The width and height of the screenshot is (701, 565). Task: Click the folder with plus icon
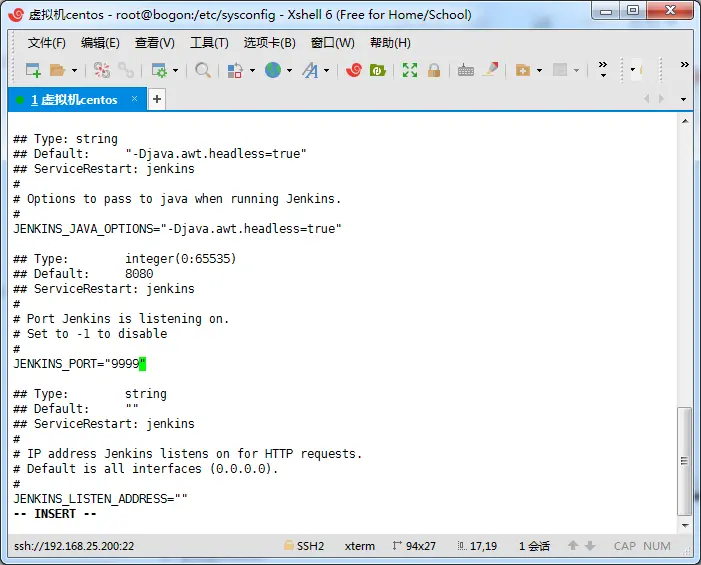coord(523,70)
